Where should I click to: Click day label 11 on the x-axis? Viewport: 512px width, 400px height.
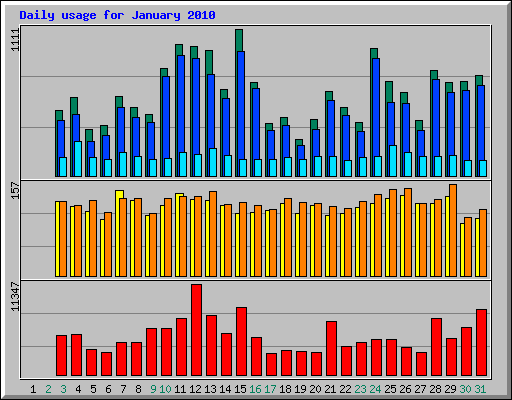pos(180,389)
